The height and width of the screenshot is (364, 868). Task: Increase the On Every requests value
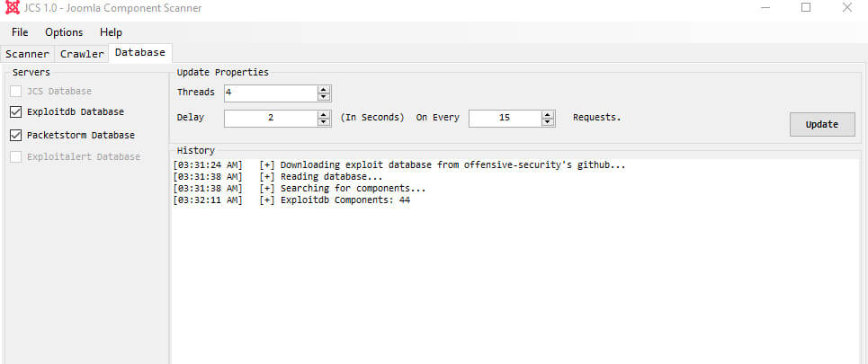tap(548, 114)
